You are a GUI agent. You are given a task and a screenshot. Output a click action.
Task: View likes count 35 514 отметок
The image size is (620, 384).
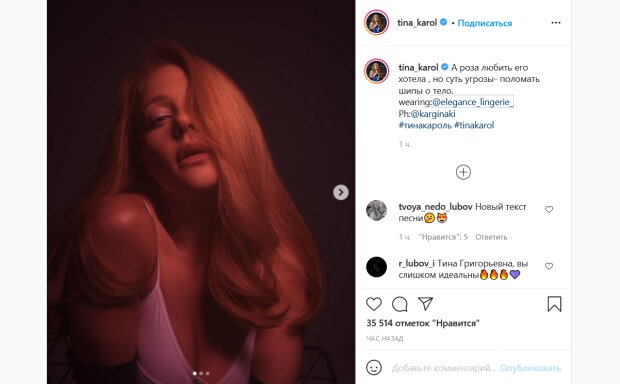(423, 323)
